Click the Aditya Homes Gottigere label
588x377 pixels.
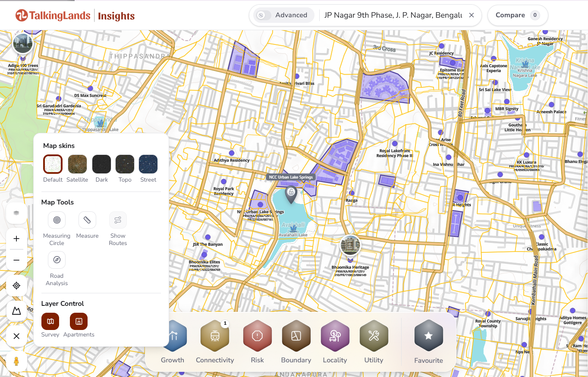click(x=573, y=320)
